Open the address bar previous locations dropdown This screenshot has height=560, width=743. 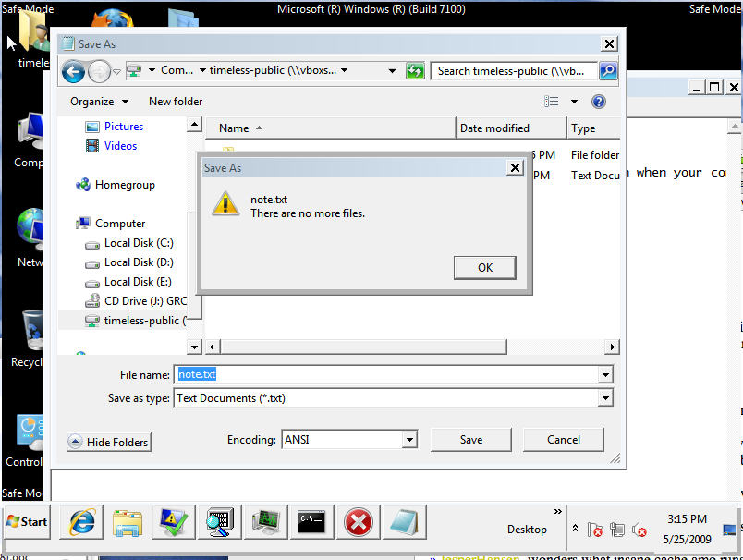tap(392, 71)
